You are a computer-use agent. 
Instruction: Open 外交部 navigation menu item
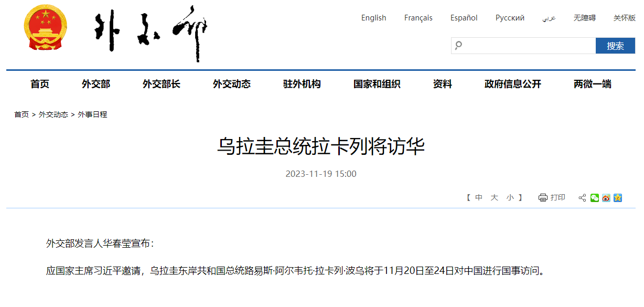point(96,84)
